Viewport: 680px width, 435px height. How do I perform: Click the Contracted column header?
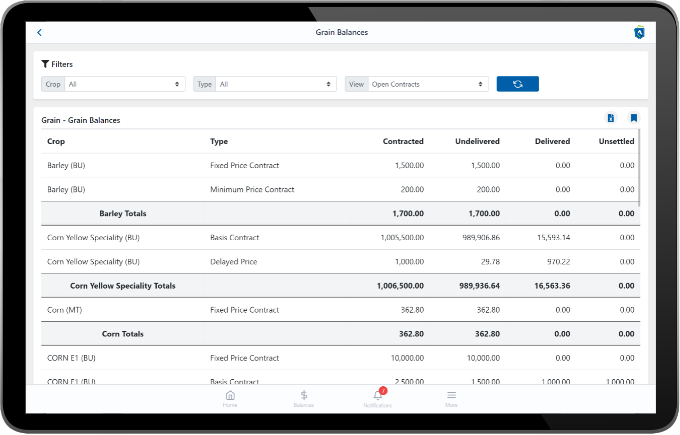coord(403,141)
